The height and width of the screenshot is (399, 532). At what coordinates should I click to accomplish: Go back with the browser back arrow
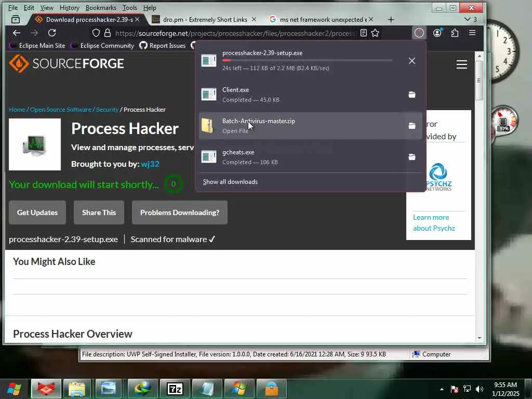coord(16,33)
